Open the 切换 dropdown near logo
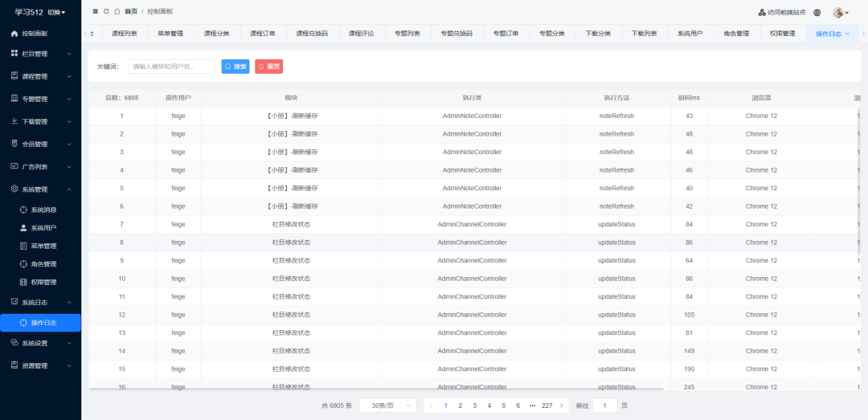 [x=56, y=12]
